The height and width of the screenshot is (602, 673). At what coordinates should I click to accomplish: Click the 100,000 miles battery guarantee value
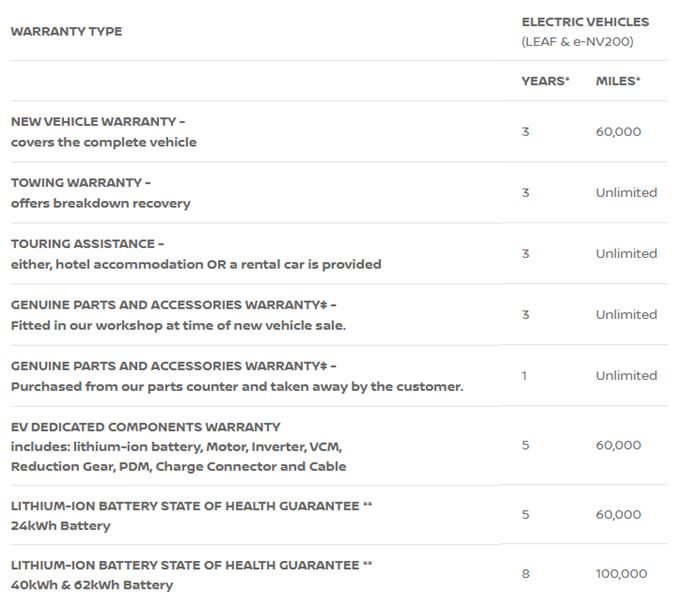click(621, 574)
